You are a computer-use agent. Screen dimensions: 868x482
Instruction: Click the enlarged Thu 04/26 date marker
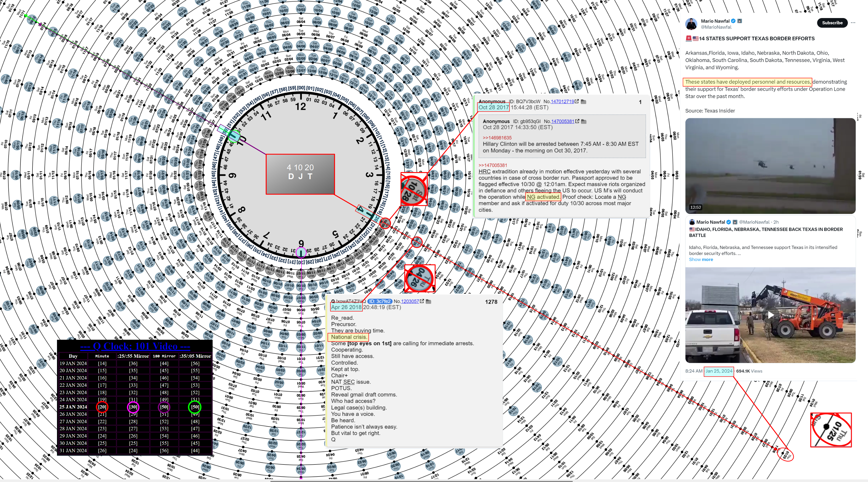coord(420,279)
